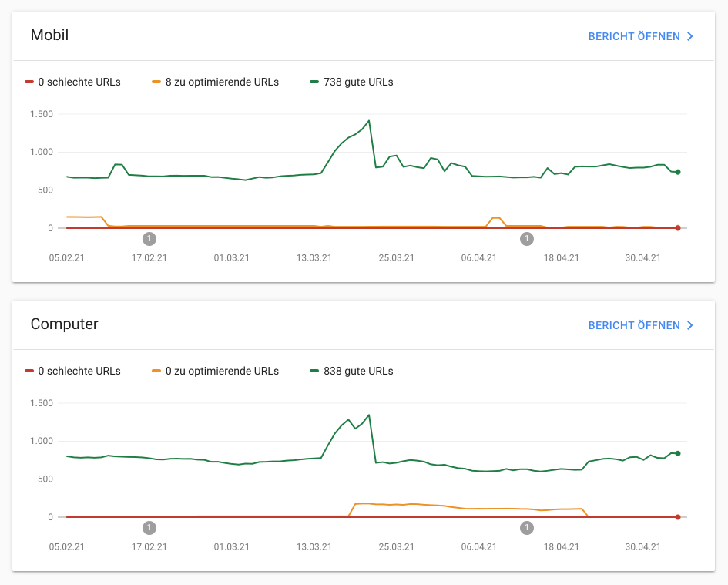Screen dimensions: 728x585
Task: Click the chevron arrow in the Computer card header
Action: [690, 325]
